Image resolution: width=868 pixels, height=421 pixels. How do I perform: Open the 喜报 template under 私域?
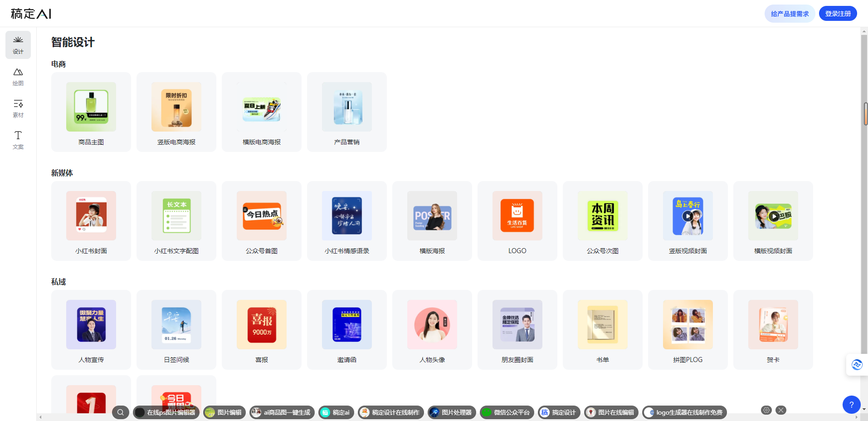(261, 330)
